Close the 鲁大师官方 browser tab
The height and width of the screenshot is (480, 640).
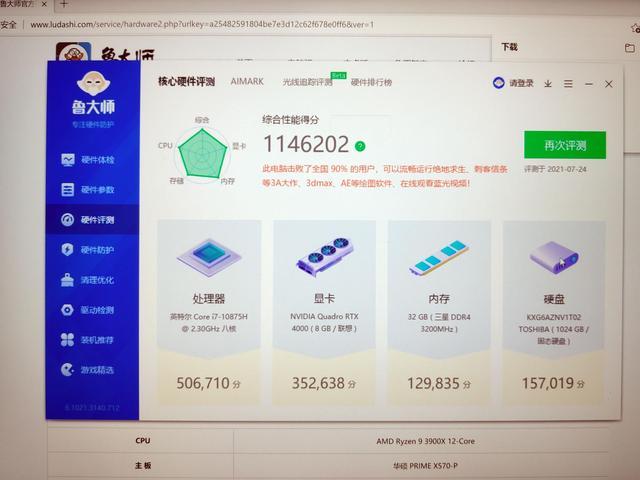44,4
